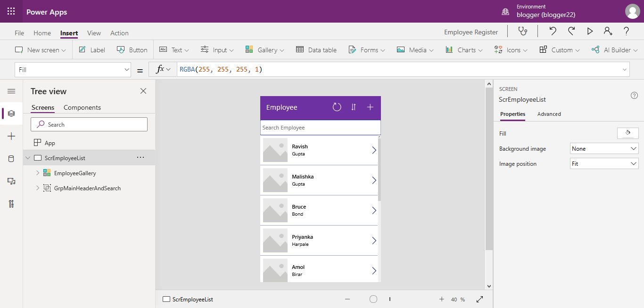Collapse the ScrEmployeeList tree node
The image size is (644, 308).
pos(28,158)
